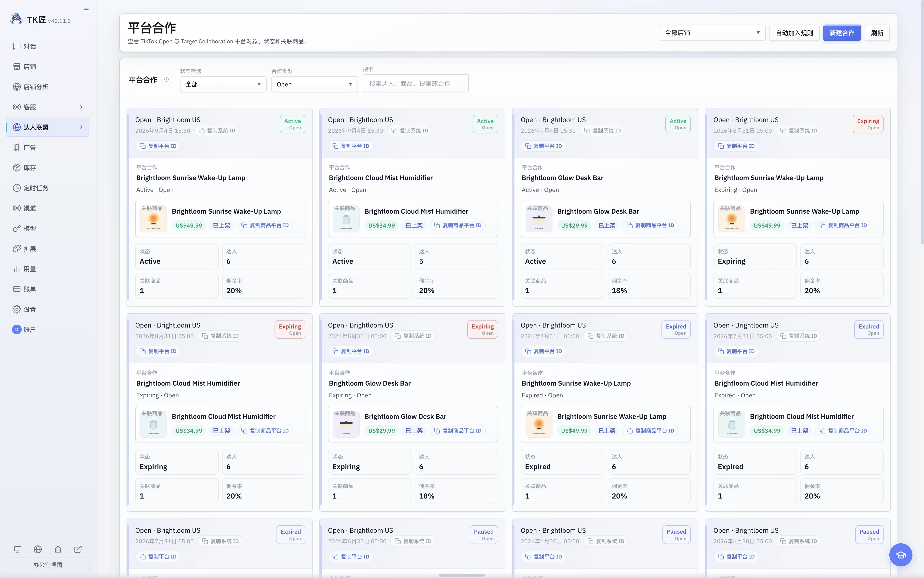This screenshot has height=578, width=924.
Task: Click the Active badge on Glow Desk Bar card
Action: click(678, 124)
